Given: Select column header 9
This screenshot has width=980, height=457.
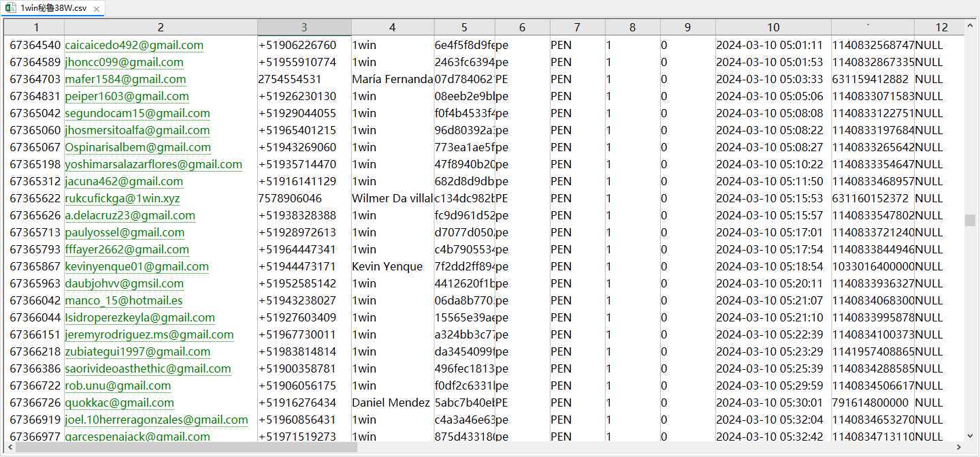Looking at the screenshot, I should pyautogui.click(x=687, y=27).
